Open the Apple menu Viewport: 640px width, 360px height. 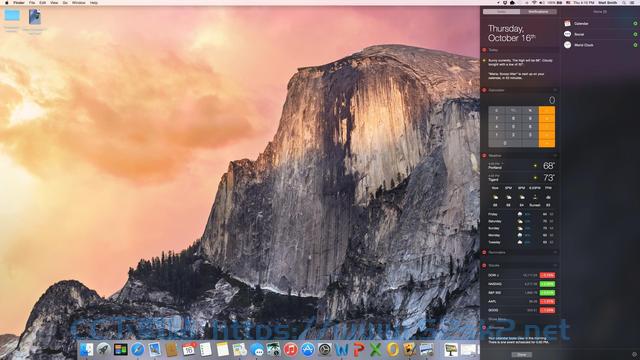click(7, 2)
